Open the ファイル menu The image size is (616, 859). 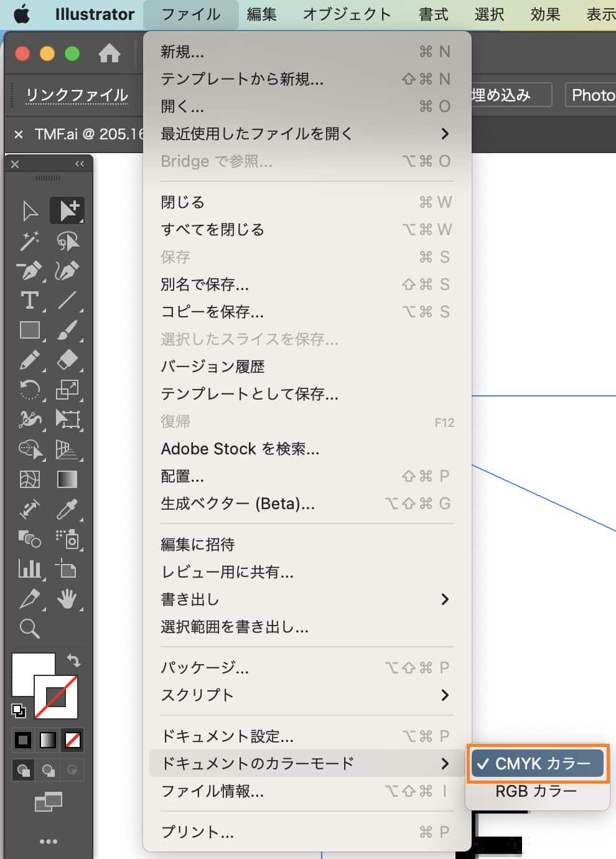click(190, 14)
